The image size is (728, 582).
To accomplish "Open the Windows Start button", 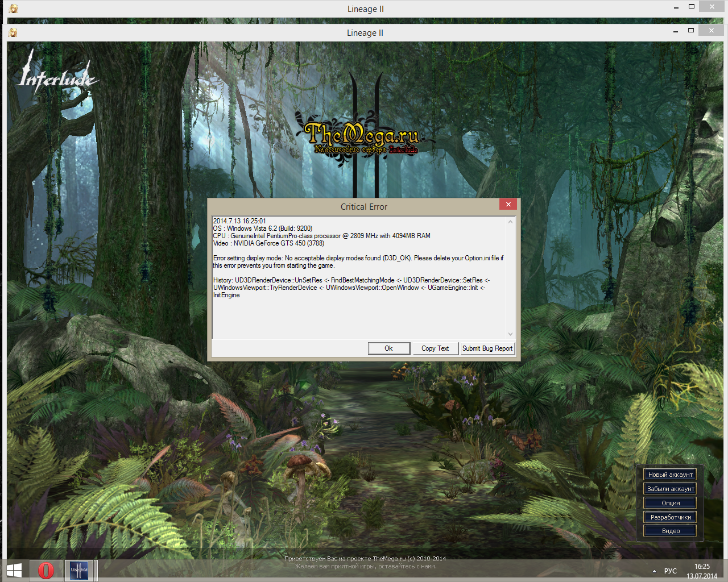I will (14, 571).
